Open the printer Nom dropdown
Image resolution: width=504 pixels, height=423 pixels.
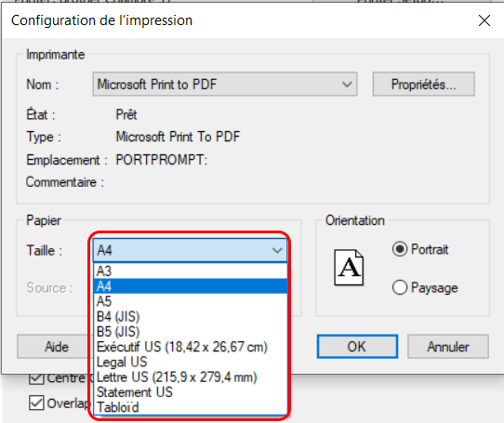click(x=225, y=85)
